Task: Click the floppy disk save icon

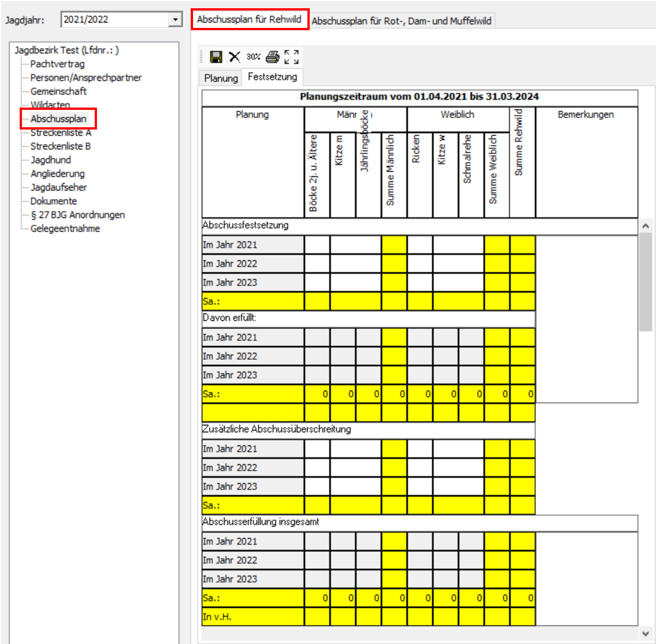Action: [216, 57]
